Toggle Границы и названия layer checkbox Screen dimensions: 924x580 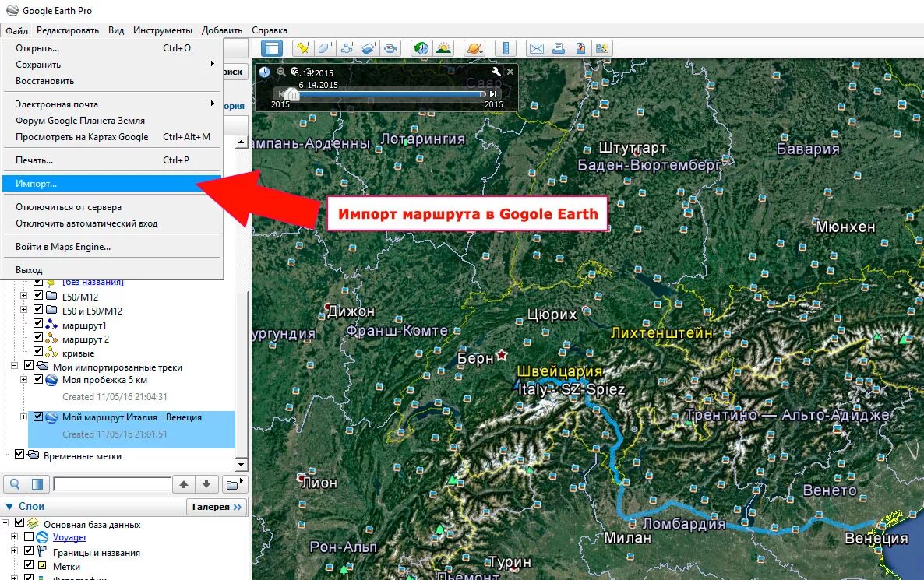[29, 551]
